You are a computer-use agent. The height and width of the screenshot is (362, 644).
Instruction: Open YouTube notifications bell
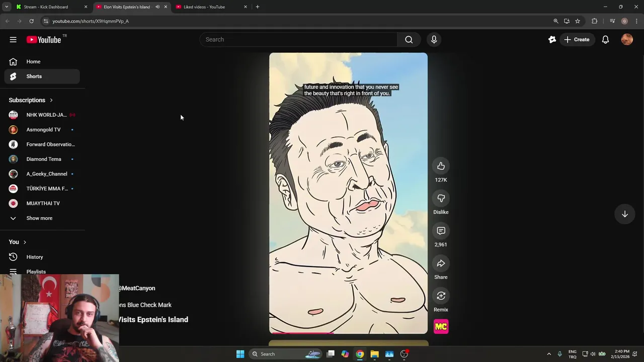pyautogui.click(x=605, y=40)
